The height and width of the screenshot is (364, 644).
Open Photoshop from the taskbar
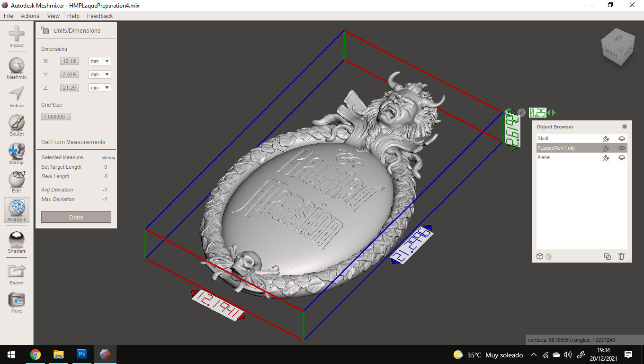81,355
